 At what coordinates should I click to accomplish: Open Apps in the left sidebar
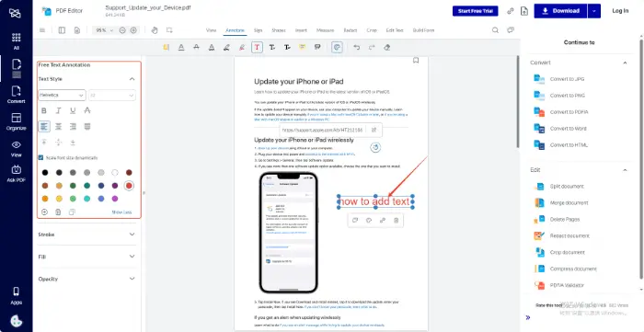16,296
